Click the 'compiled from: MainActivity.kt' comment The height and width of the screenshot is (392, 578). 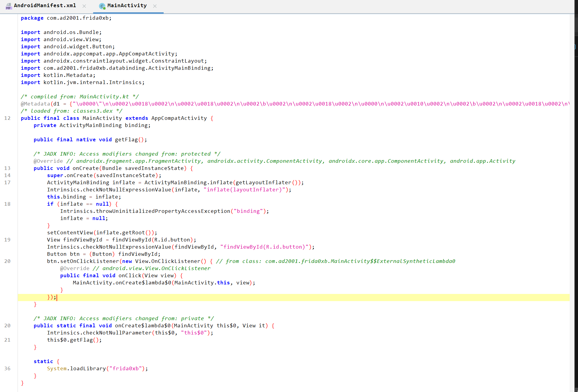[x=80, y=97]
